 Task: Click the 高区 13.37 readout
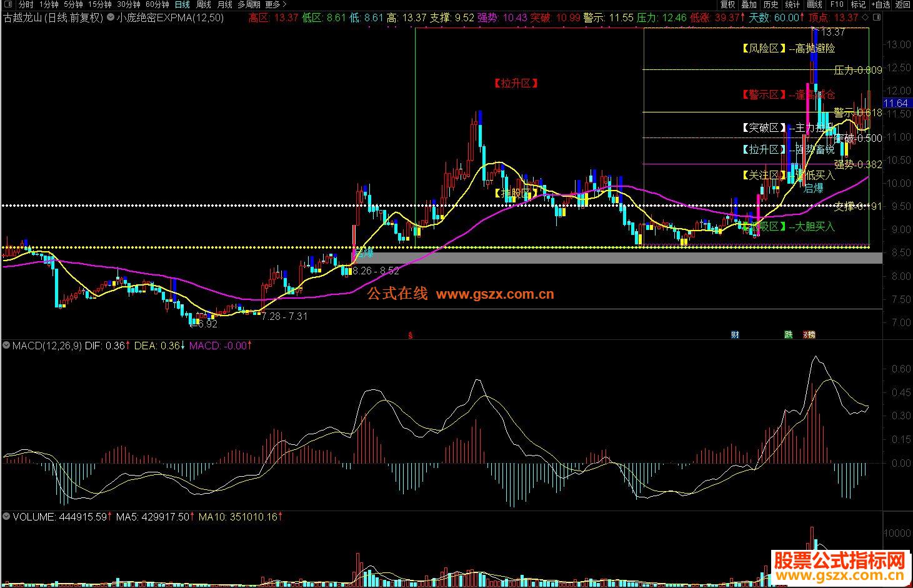click(273, 17)
